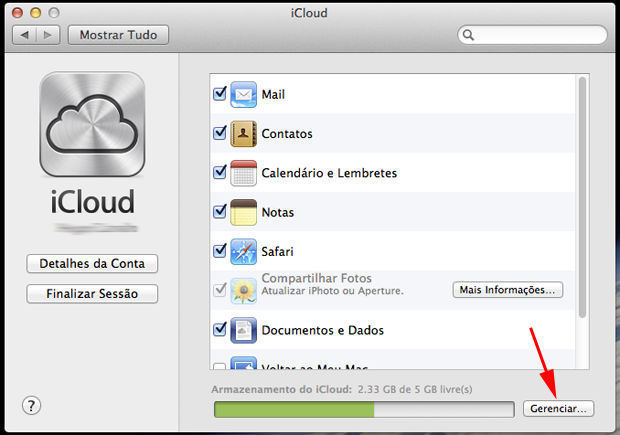Click the Mostrar Tudo button

click(118, 35)
